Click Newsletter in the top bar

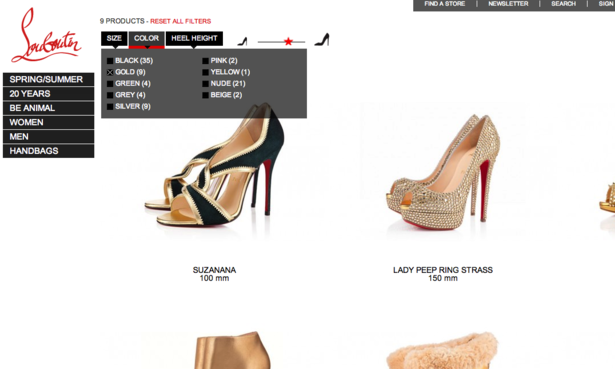click(508, 4)
